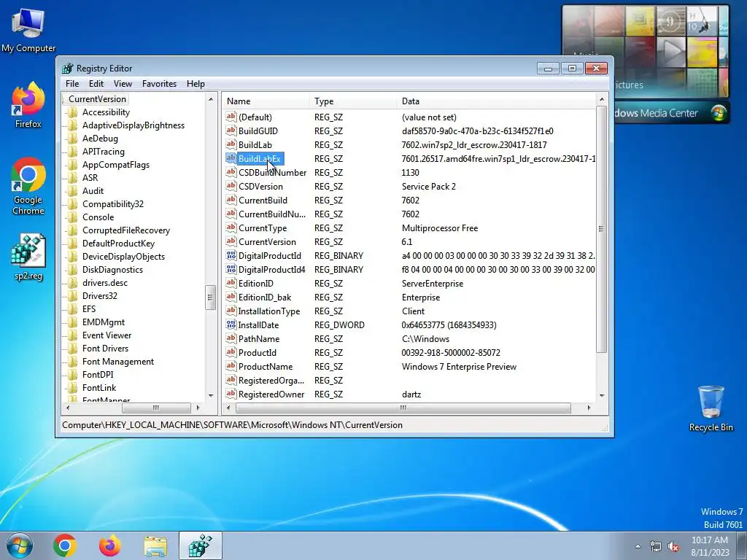Click the BuildLab string value icon

pyautogui.click(x=231, y=144)
